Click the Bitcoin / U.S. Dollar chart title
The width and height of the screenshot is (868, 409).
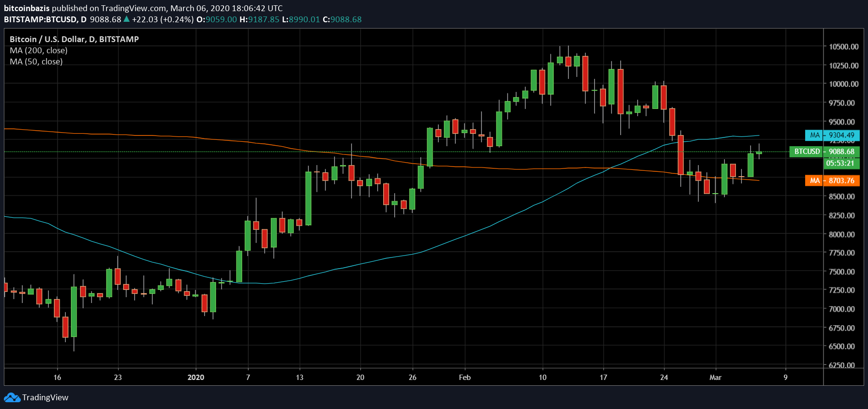click(74, 39)
